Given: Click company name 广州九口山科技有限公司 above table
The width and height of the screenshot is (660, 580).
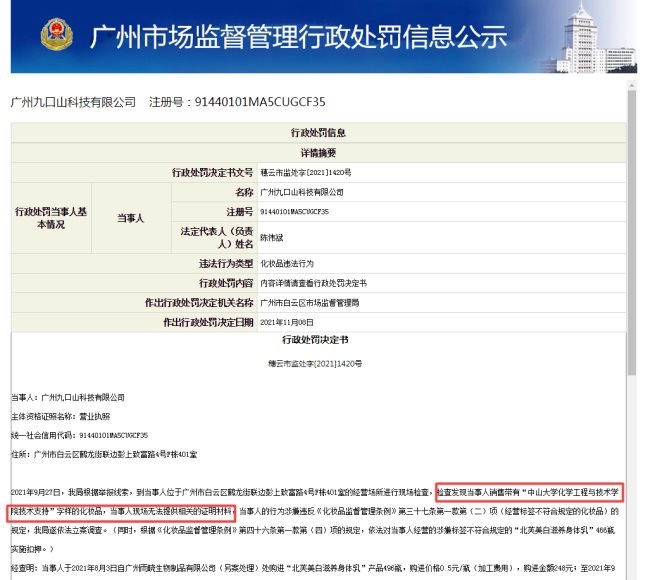Looking at the screenshot, I should coord(72,102).
